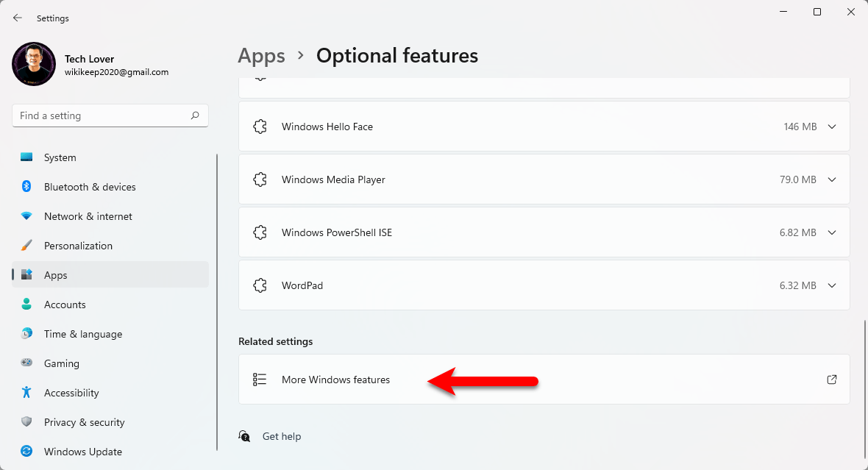Expand the Windows Media Player entry
Image resolution: width=868 pixels, height=470 pixels.
(x=832, y=180)
